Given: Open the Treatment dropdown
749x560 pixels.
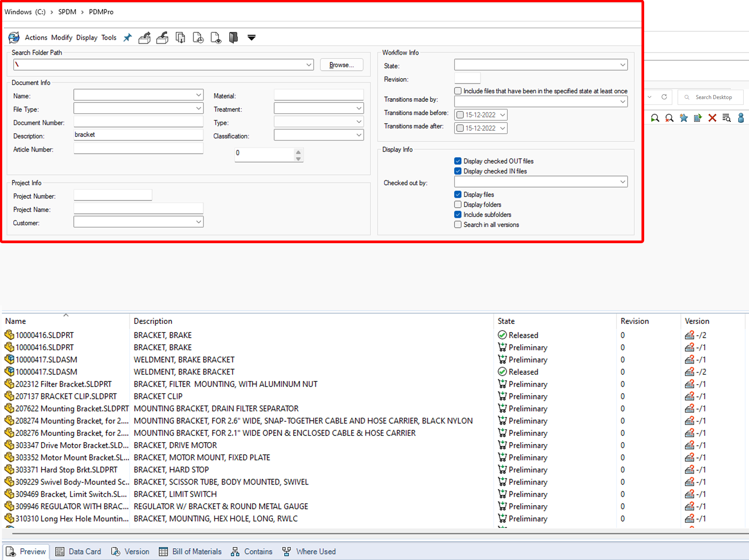Looking at the screenshot, I should pos(359,108).
